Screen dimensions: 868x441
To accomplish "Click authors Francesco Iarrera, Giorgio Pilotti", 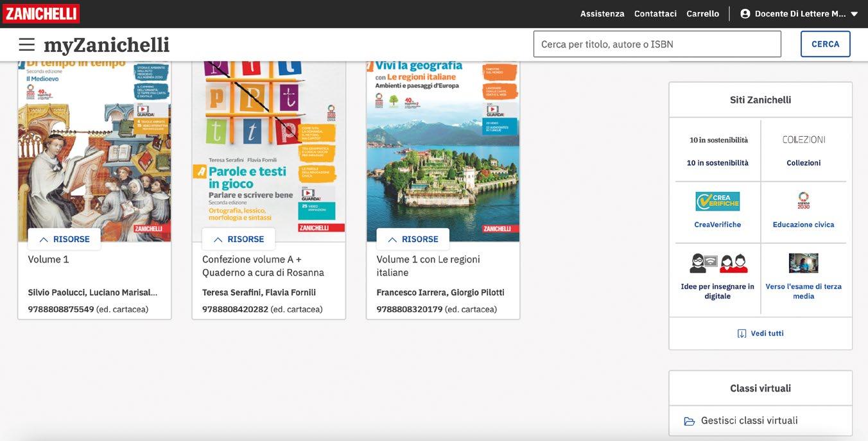I will pyautogui.click(x=440, y=293).
